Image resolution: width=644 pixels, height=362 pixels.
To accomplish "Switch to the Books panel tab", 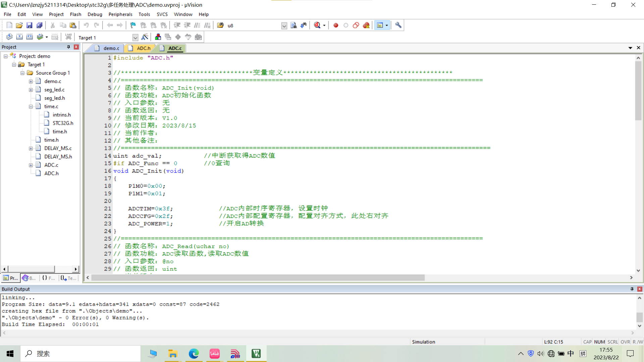I will click(x=29, y=278).
